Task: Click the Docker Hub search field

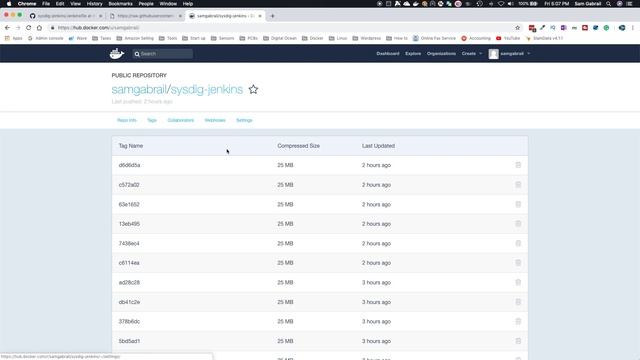Action: [162, 53]
